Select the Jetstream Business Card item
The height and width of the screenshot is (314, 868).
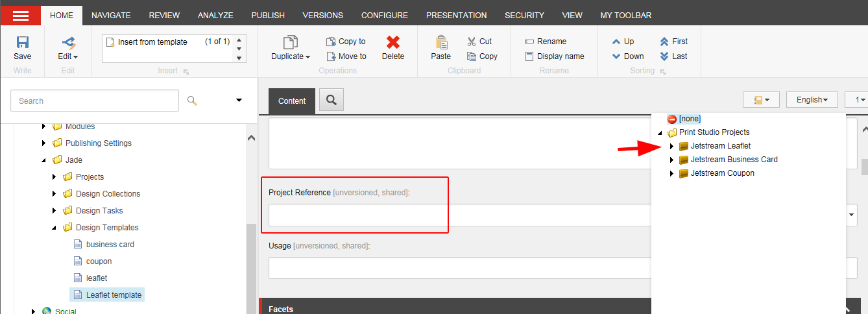tap(734, 160)
